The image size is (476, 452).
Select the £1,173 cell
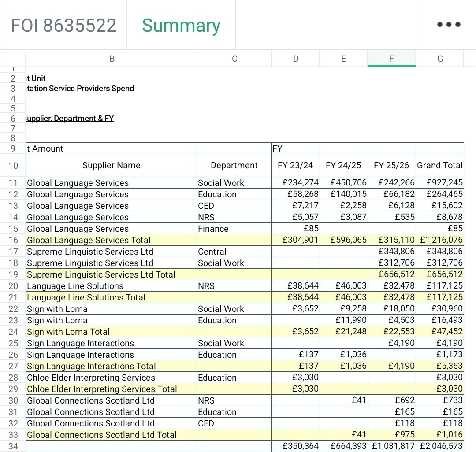(x=440, y=355)
